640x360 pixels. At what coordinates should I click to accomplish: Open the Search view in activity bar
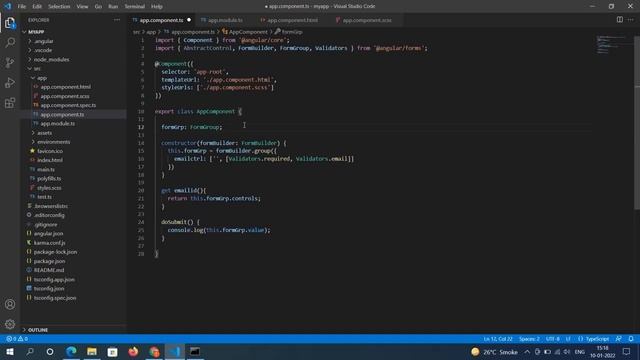coord(10,42)
